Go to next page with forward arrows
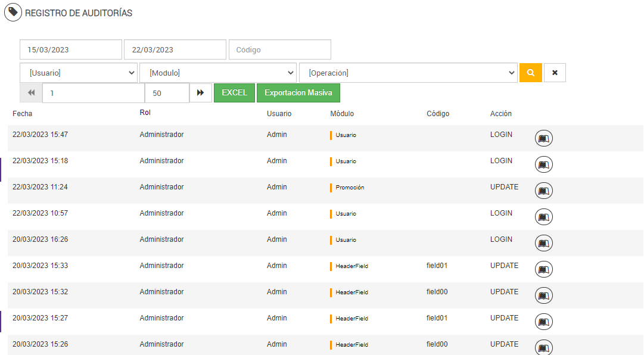This screenshot has width=644, height=355. point(201,93)
